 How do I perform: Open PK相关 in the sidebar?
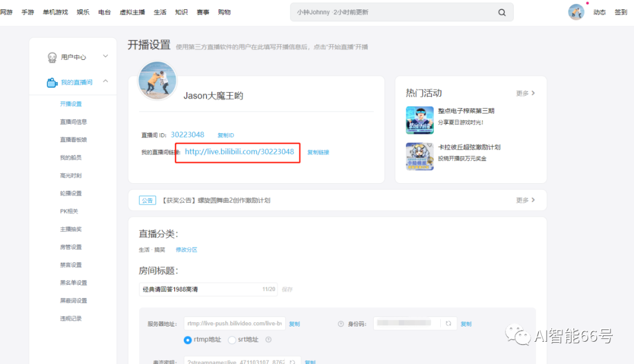point(69,211)
